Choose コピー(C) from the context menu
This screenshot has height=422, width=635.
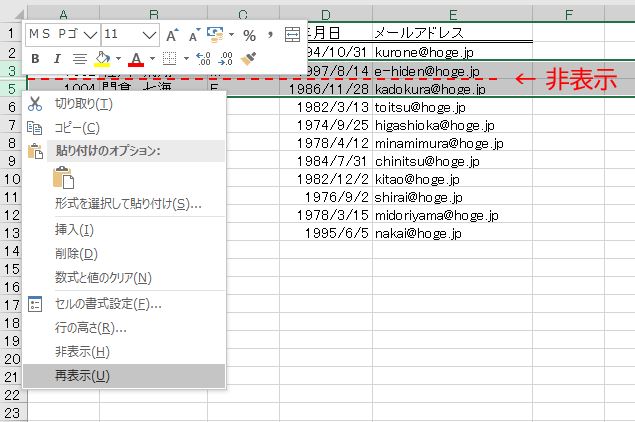point(124,128)
